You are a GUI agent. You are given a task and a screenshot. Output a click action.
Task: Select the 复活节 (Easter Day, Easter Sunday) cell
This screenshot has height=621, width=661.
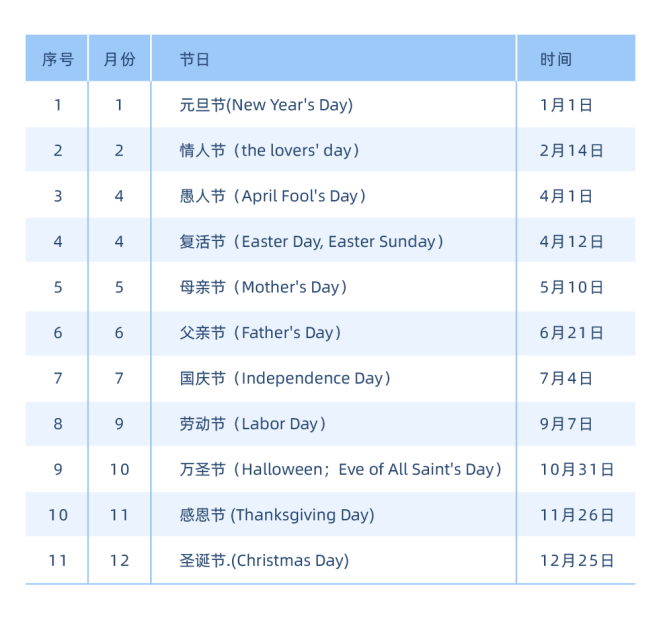(x=311, y=242)
